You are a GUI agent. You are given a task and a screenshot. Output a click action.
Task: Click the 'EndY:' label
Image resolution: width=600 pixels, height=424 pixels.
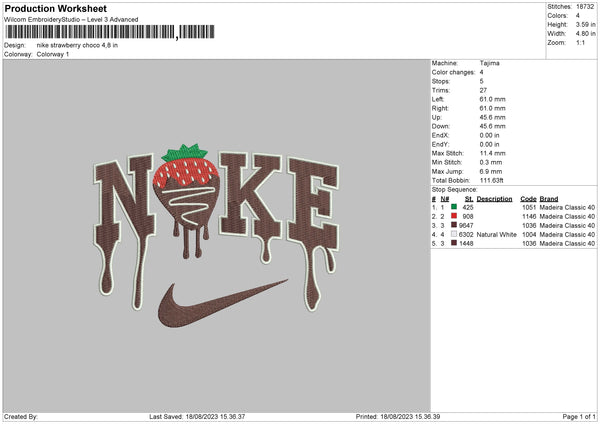click(x=440, y=144)
